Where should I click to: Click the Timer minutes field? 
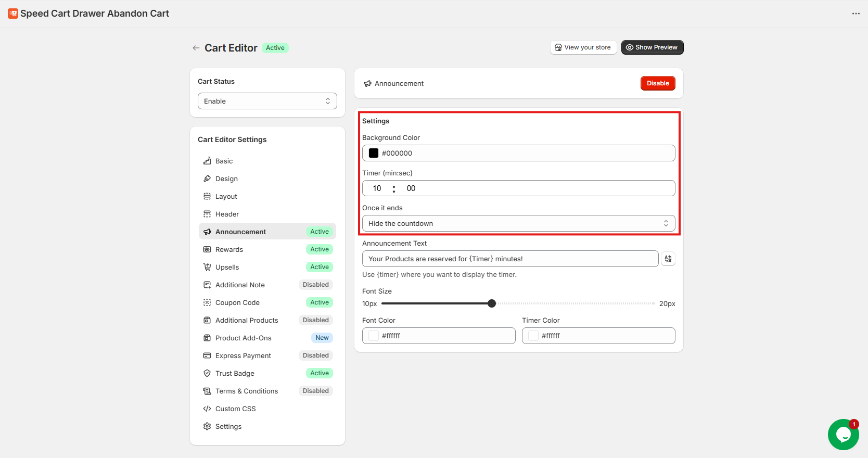tap(377, 188)
